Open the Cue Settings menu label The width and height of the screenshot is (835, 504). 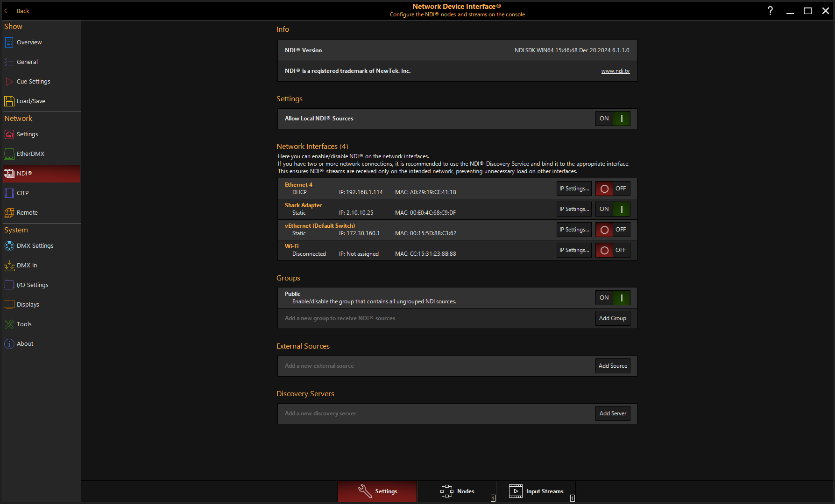point(33,82)
